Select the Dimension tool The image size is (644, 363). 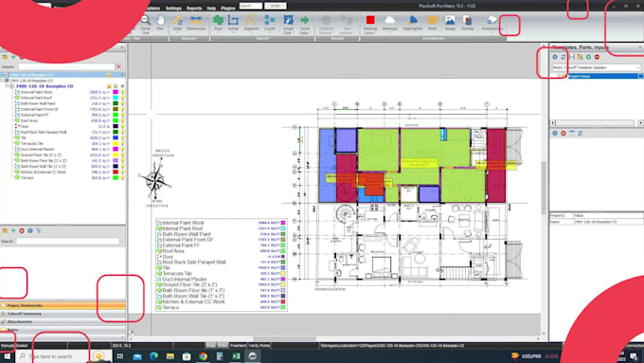(x=196, y=23)
